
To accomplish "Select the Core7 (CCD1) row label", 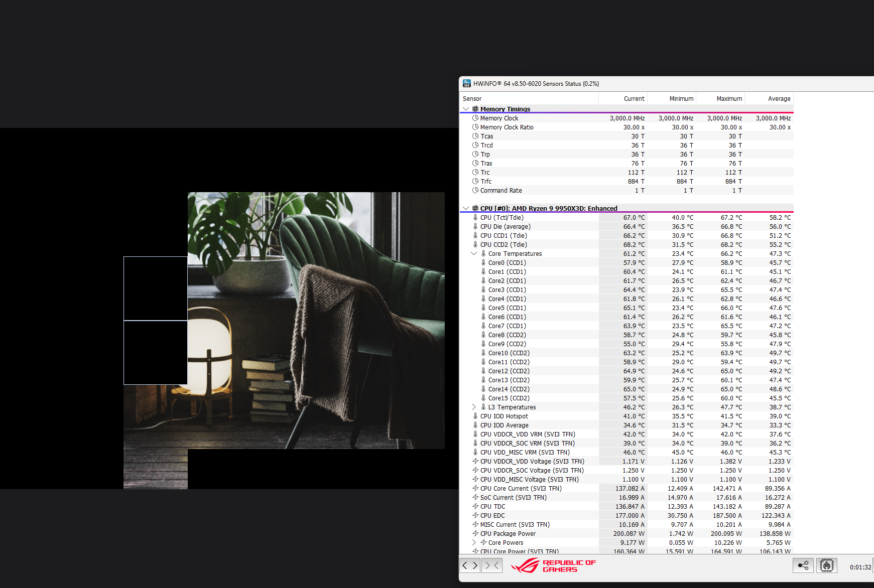I will pos(507,326).
